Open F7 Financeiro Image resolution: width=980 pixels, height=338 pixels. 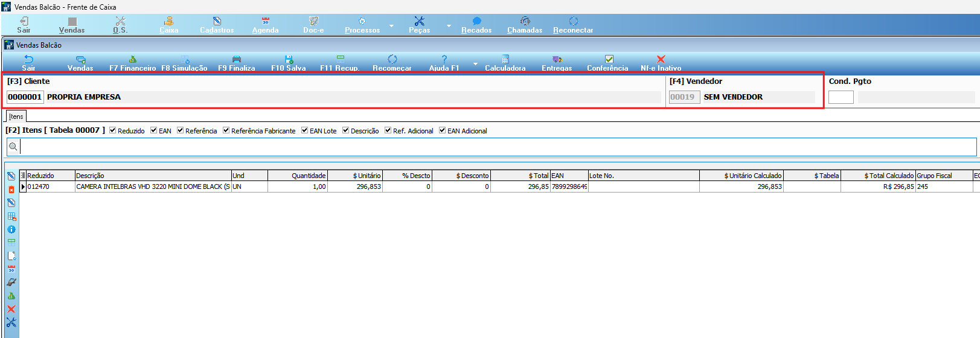(x=132, y=63)
